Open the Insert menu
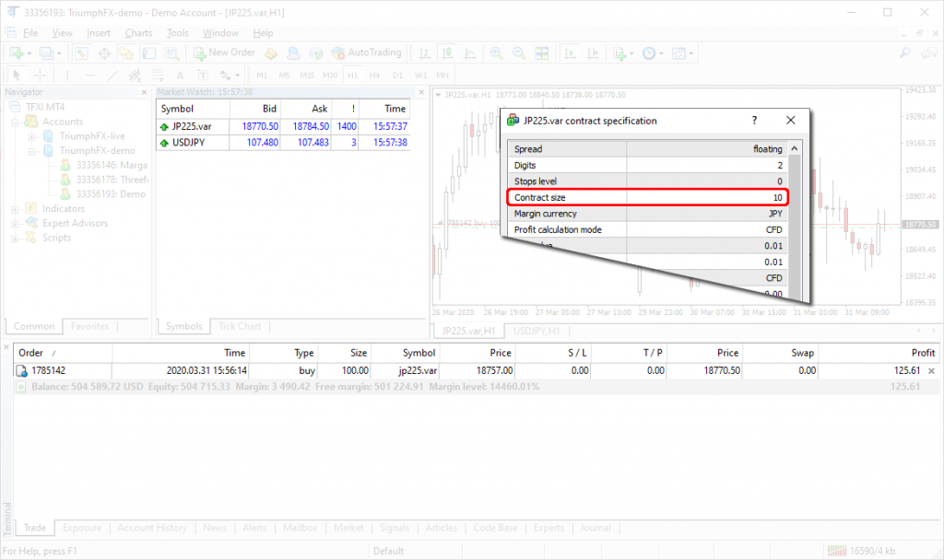 (x=98, y=33)
